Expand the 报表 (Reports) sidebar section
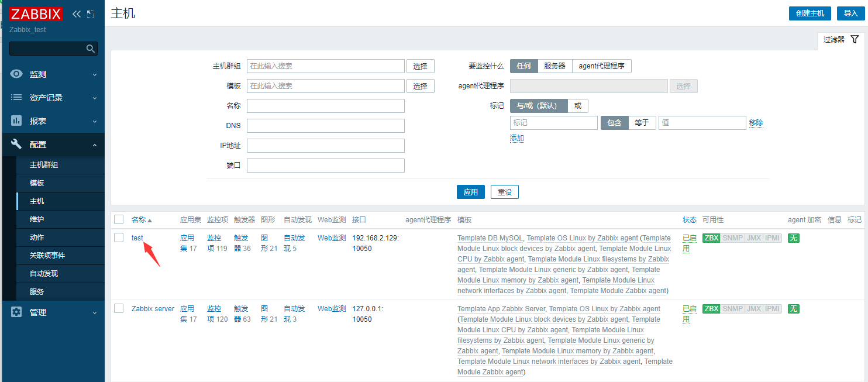868x382 pixels. pos(37,121)
